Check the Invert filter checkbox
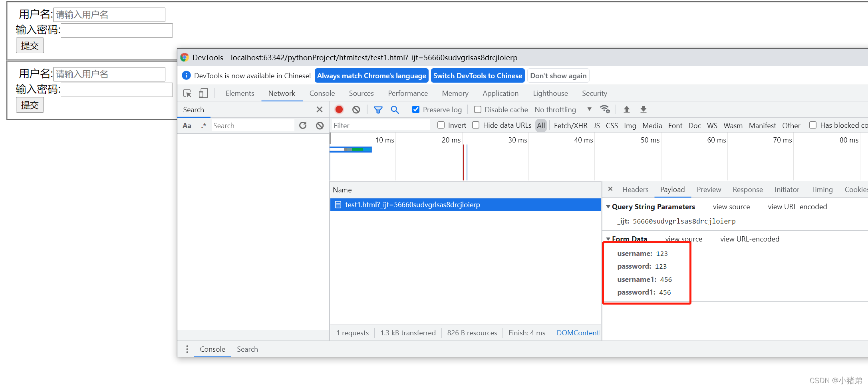 (x=441, y=125)
